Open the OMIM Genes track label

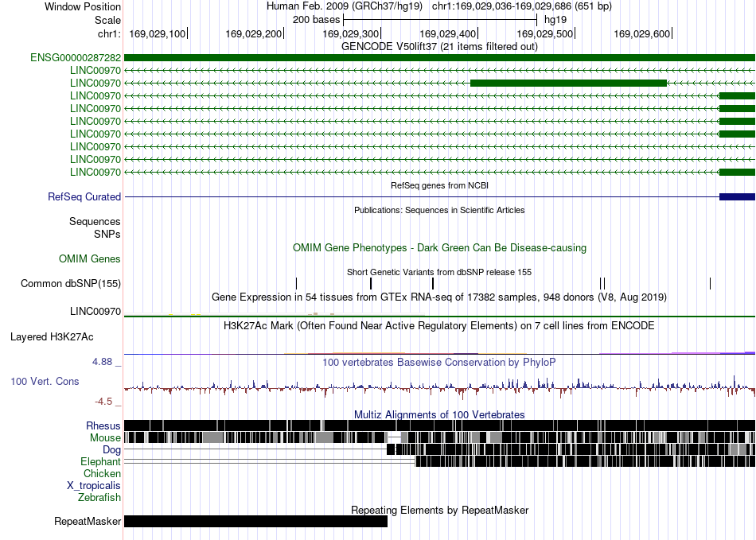[x=90, y=259]
